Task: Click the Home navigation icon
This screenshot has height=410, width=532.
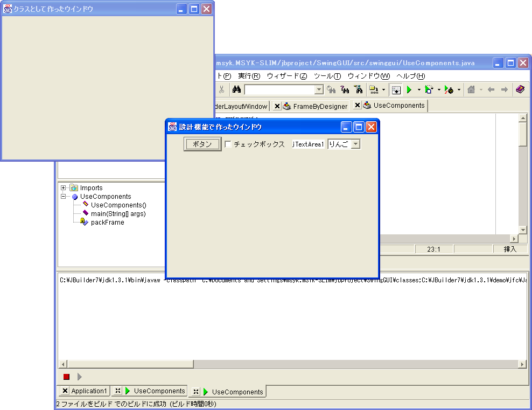Action: point(471,89)
